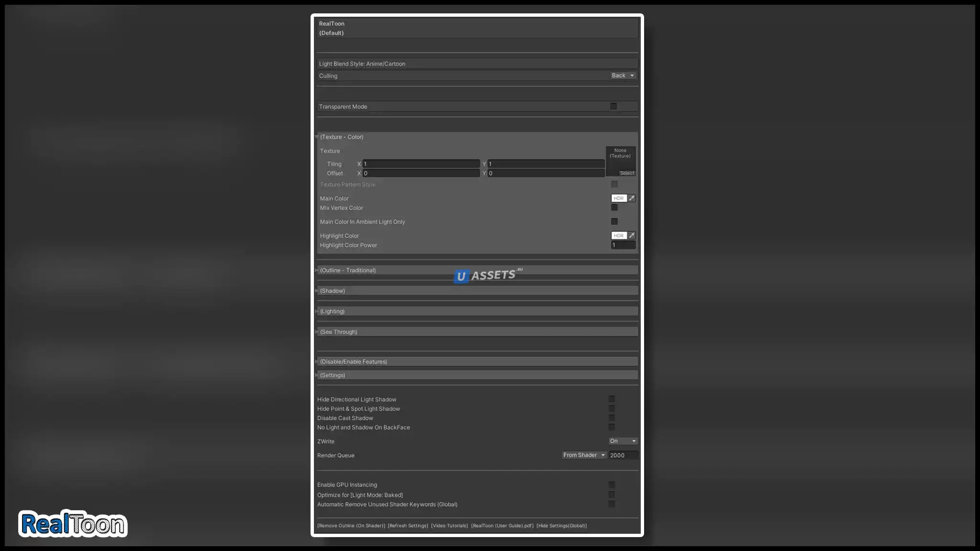Click Highlight Color Power input field
The image size is (980, 551).
click(623, 245)
